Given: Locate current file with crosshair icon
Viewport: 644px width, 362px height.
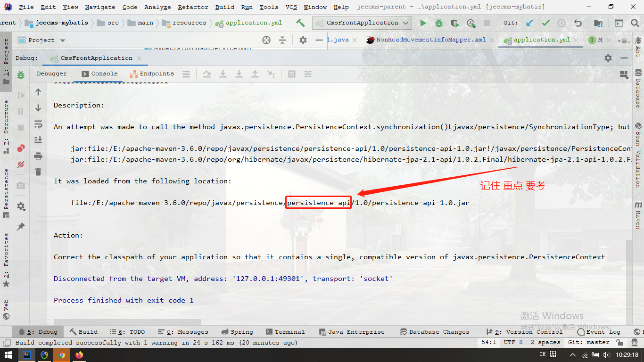Looking at the screenshot, I should (266, 40).
